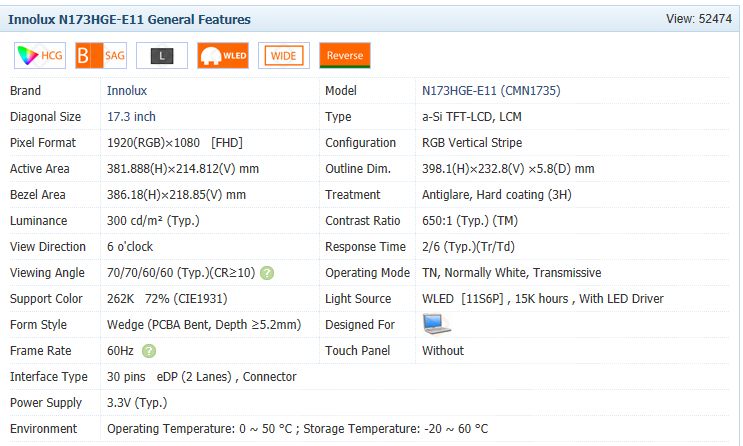Click the Configuration label
This screenshot has height=446, width=743.
tap(361, 143)
